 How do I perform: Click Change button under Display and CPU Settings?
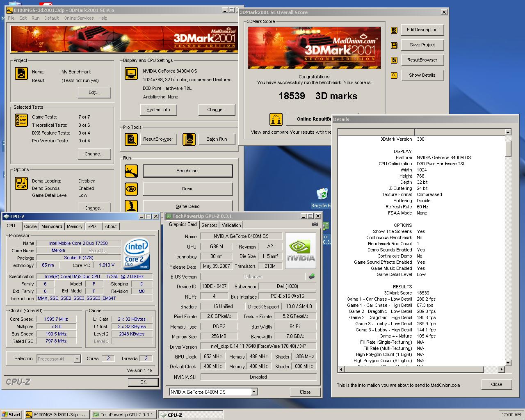point(217,110)
